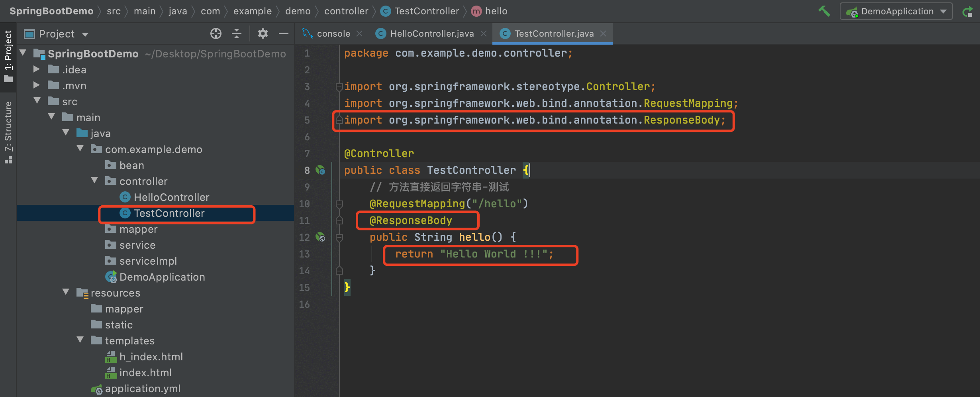Collapse the resources folder
This screenshot has height=397, width=980.
pyautogui.click(x=66, y=293)
